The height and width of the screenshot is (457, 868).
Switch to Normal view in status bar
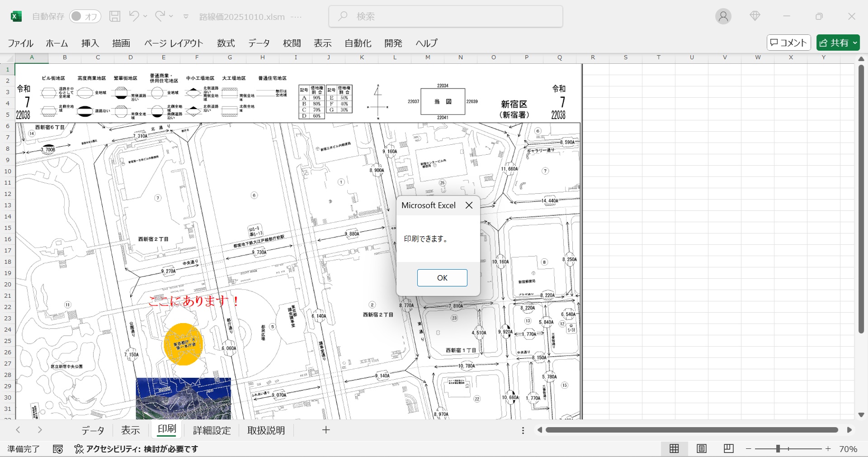coord(674,448)
